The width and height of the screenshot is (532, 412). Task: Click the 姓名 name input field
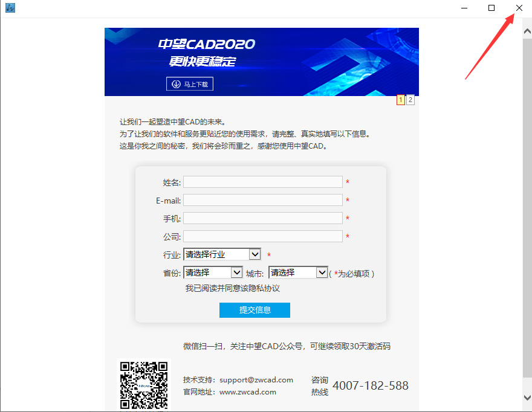point(263,182)
